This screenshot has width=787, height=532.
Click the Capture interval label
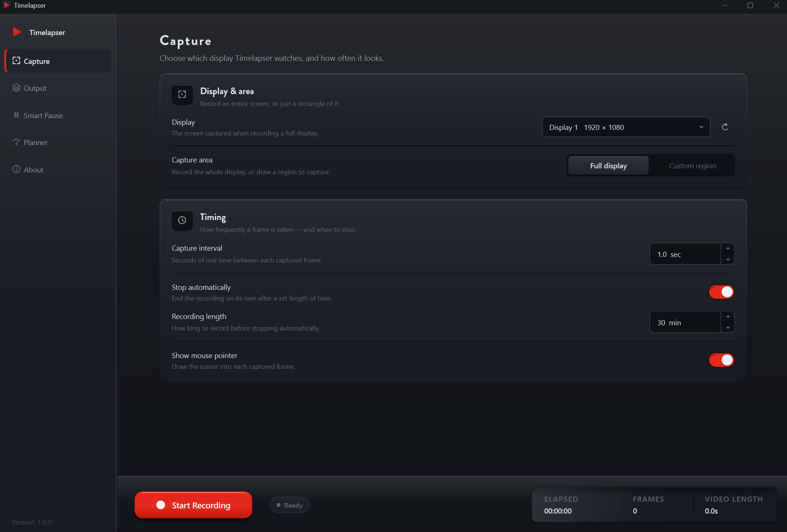[197, 248]
